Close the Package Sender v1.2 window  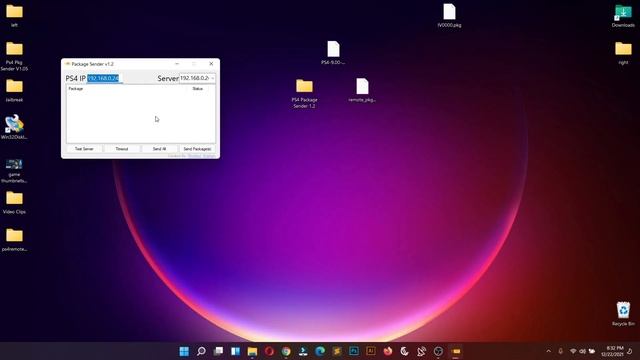211,64
